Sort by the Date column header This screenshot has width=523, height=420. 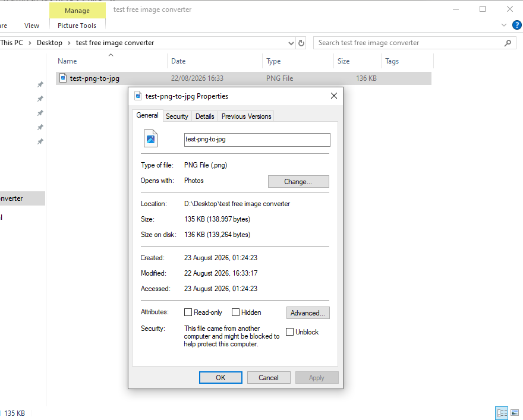click(215, 61)
